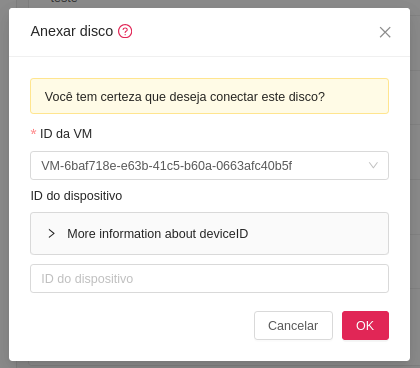
Task: Click the ID da VM field label
Action: click(x=66, y=134)
